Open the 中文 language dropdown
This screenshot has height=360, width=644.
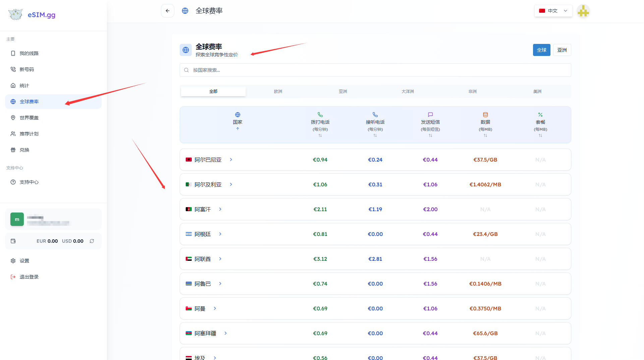[x=553, y=11]
